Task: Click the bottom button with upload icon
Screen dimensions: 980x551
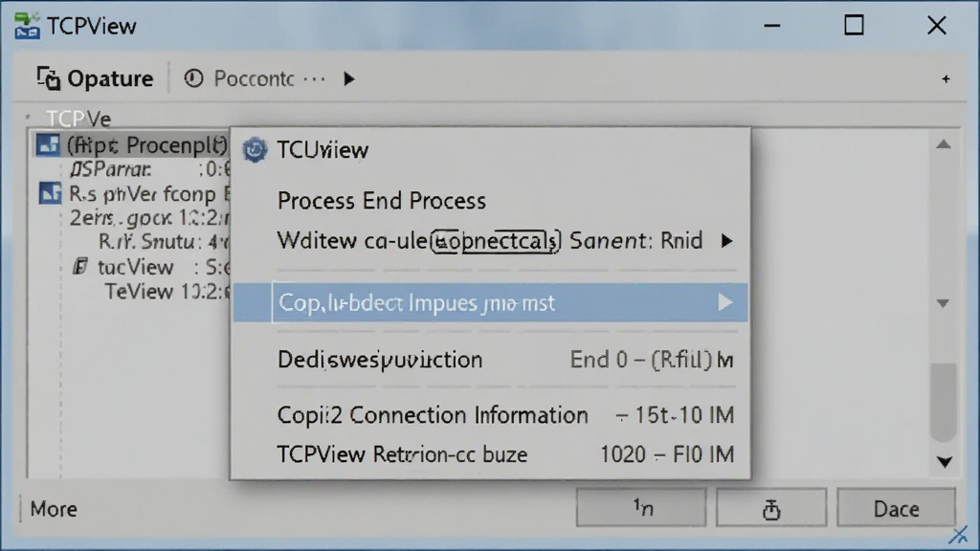Action: coord(771,508)
